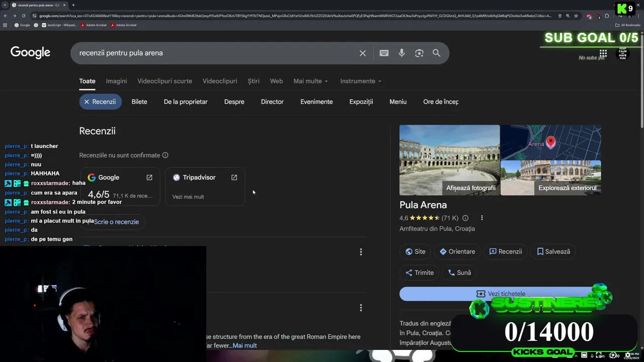The image size is (644, 362).
Task: Open the first review's three-dot menu
Action: tap(361, 252)
